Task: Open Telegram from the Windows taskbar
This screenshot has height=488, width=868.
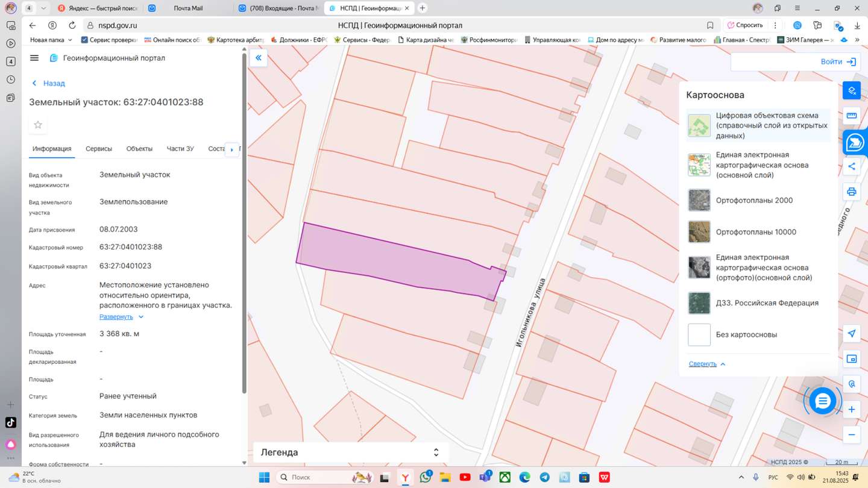Action: click(x=544, y=477)
